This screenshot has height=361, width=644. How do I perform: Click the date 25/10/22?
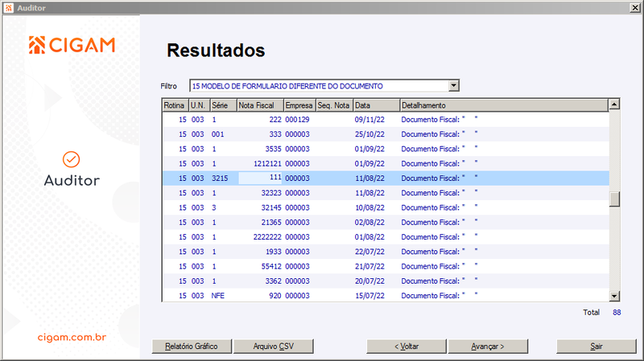369,134
